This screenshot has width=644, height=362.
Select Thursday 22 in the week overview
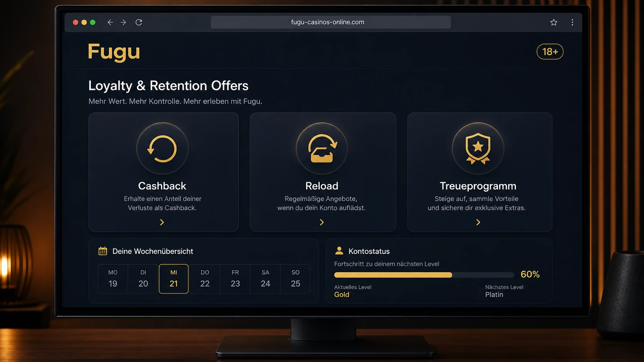(x=205, y=279)
